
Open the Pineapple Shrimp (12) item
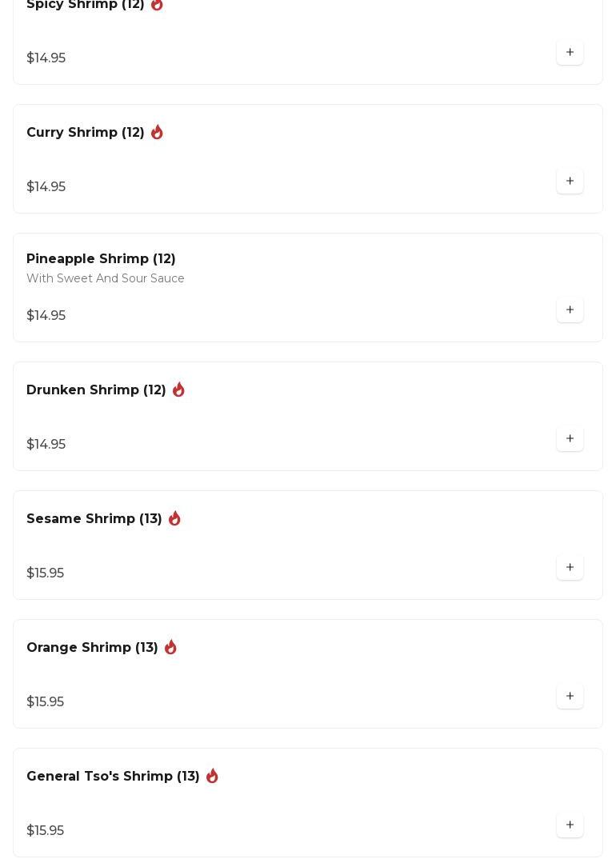pos(101,259)
